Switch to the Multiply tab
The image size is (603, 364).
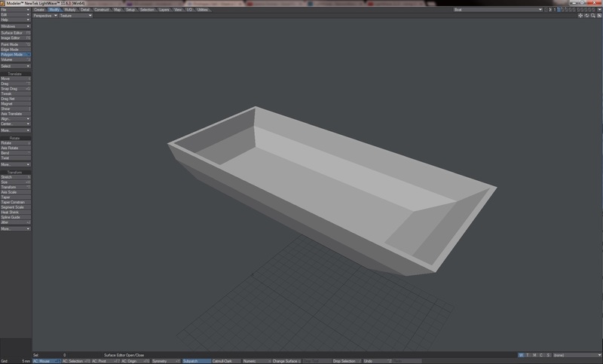click(x=70, y=10)
